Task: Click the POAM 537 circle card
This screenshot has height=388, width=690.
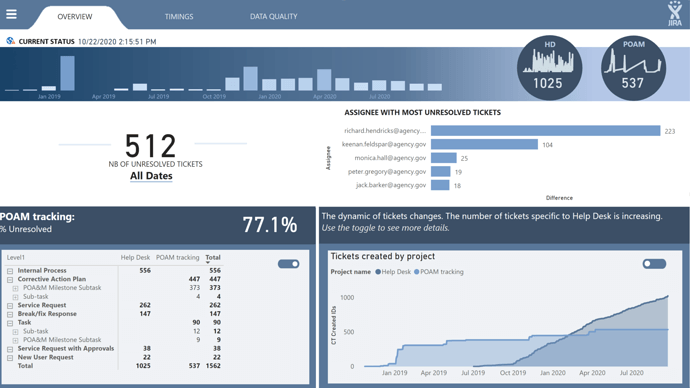Action: pos(633,68)
